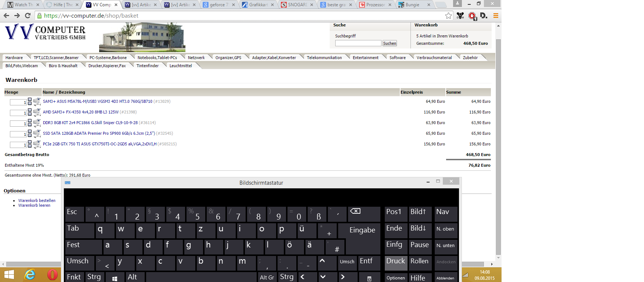The image size is (644, 282).
Task: Open the SSD SATA 128GB ADATA product link
Action: pyautogui.click(x=99, y=133)
